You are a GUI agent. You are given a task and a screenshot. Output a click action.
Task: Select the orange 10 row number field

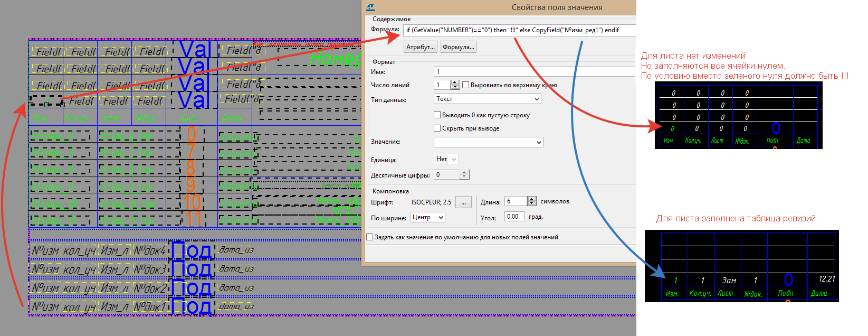click(192, 202)
